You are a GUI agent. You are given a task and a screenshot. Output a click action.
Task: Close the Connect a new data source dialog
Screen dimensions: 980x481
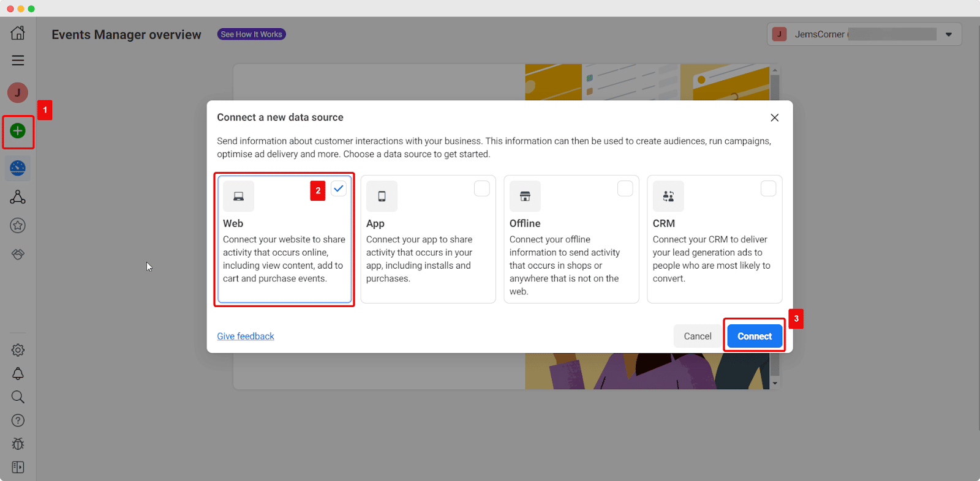tap(774, 117)
